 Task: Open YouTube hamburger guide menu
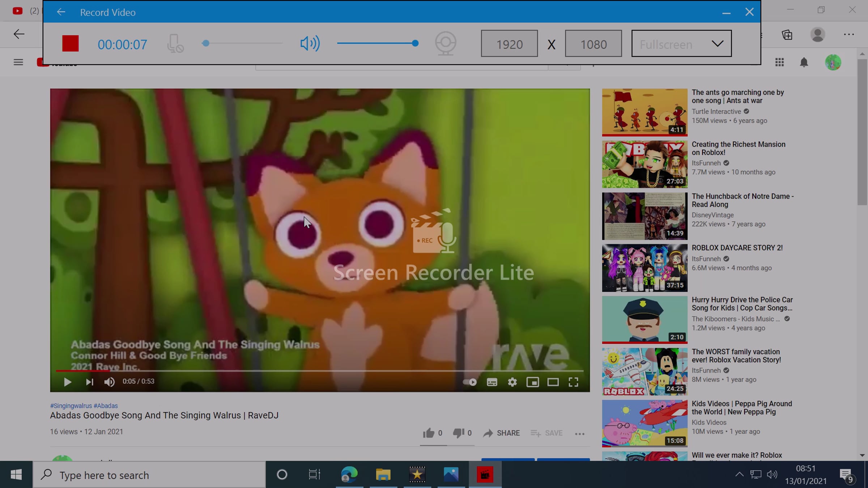click(x=18, y=62)
